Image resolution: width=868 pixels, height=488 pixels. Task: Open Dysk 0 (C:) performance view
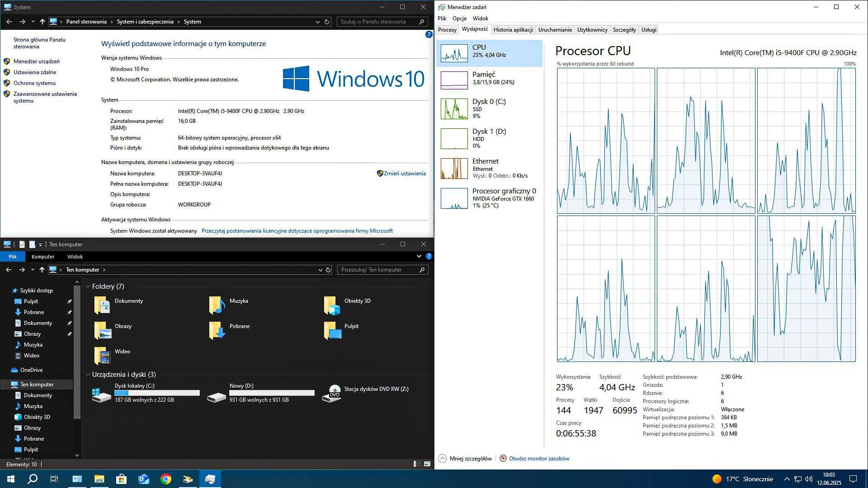pyautogui.click(x=489, y=108)
